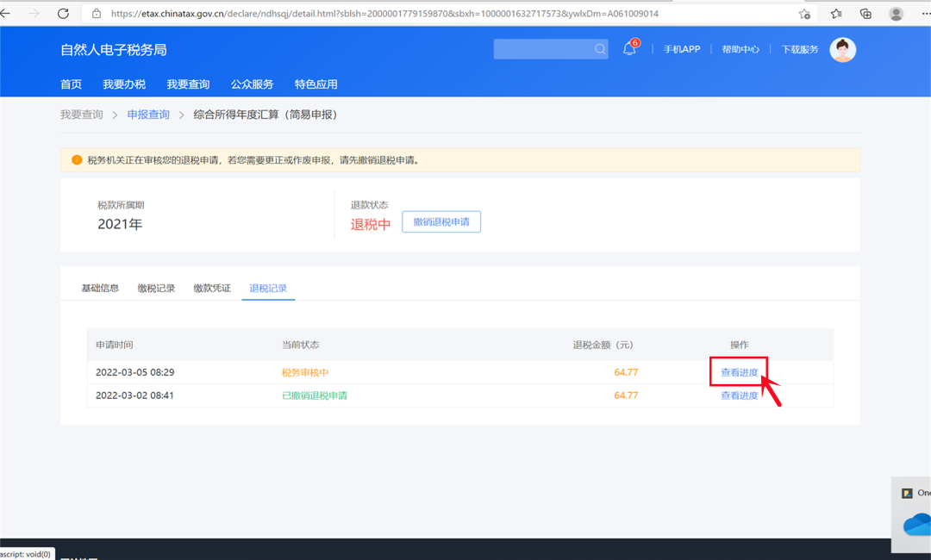Click the browser profile icon
The width and height of the screenshot is (931, 560).
coord(896,14)
